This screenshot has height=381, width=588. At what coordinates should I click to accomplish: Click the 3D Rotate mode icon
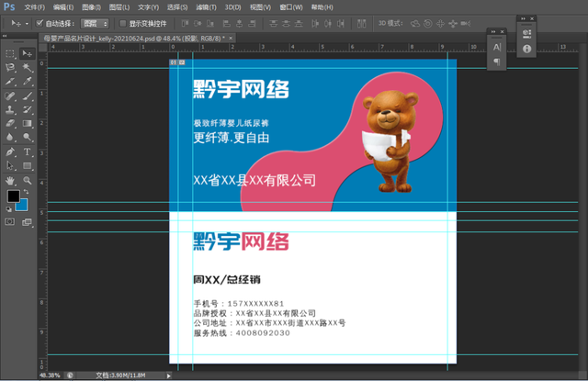414,24
